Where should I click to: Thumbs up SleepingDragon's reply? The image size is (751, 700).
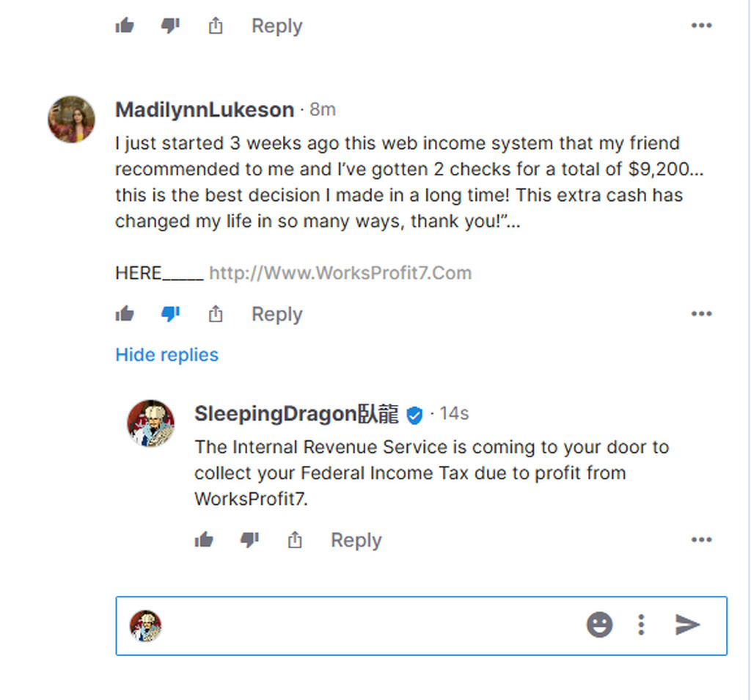click(205, 540)
